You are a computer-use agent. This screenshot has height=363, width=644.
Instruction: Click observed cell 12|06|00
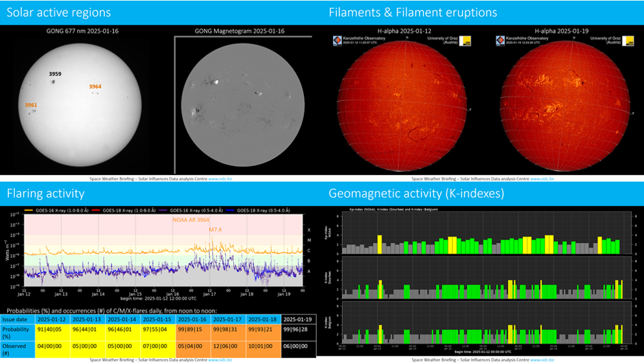tap(228, 349)
